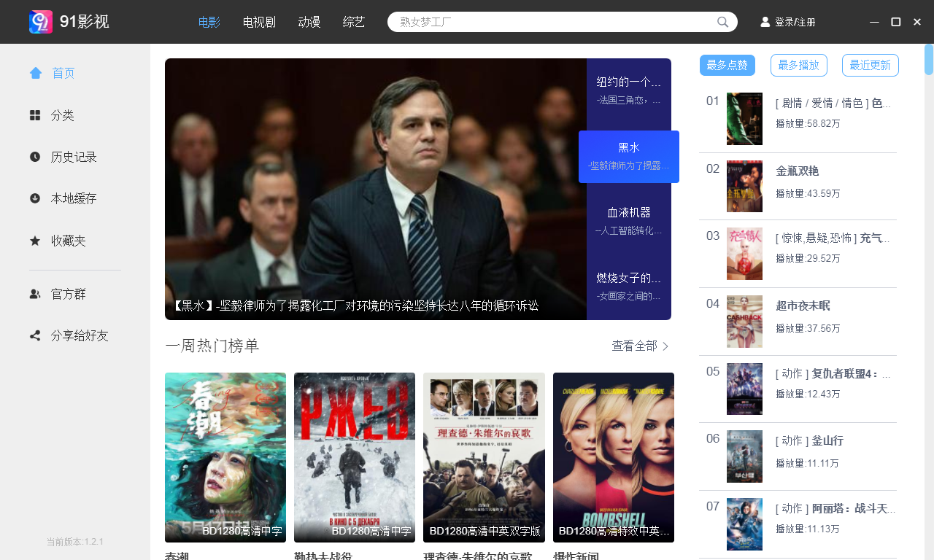934x560 pixels.
Task: Open rank 03 充气 movie title
Action: (x=833, y=238)
